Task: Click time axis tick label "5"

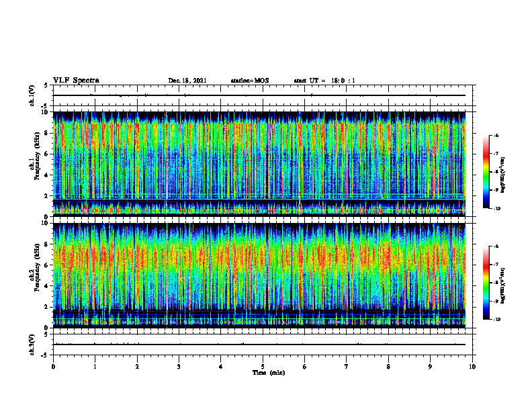Action: (263, 367)
